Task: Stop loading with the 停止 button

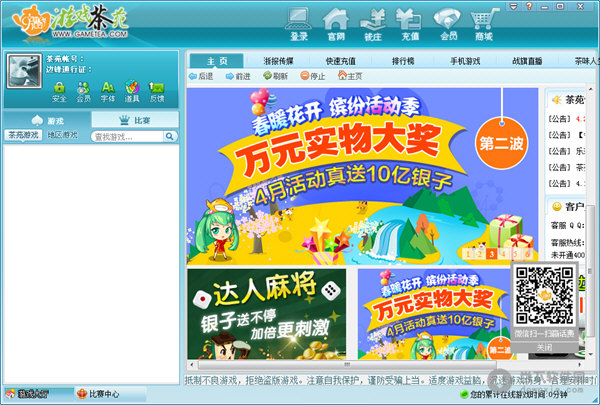Action: coord(313,76)
